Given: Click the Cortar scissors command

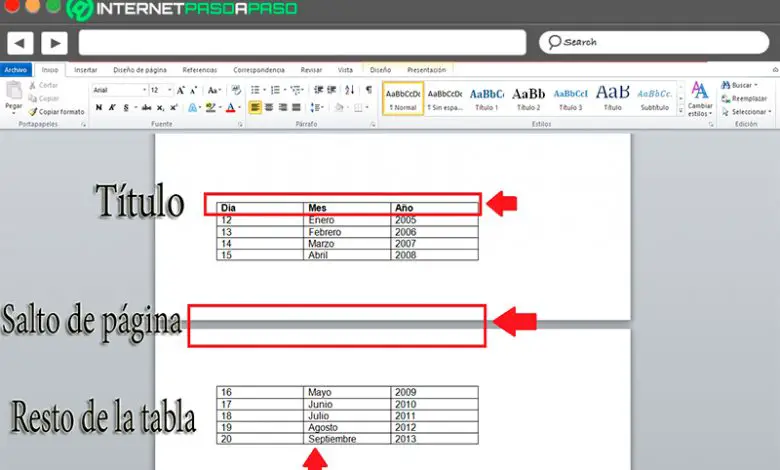Looking at the screenshot, I should click(43, 86).
